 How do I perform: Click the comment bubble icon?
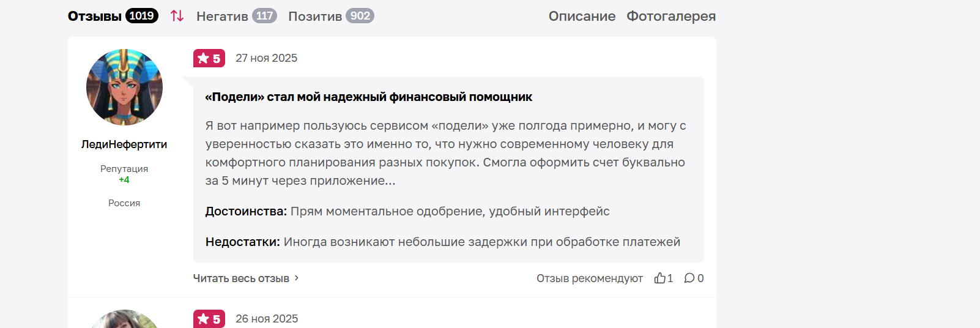[x=689, y=278]
